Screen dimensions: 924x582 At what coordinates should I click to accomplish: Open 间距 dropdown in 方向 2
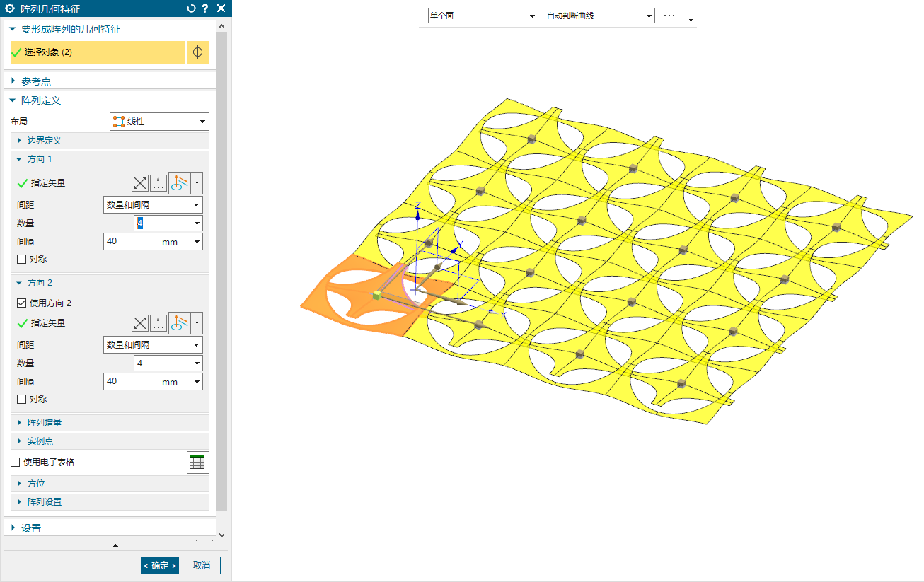(x=153, y=345)
